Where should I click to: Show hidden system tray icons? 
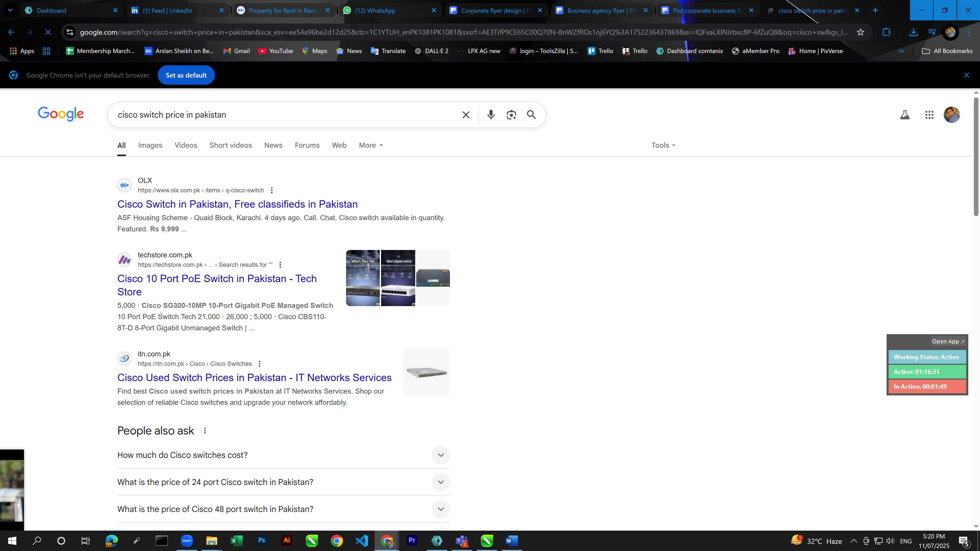pyautogui.click(x=853, y=541)
